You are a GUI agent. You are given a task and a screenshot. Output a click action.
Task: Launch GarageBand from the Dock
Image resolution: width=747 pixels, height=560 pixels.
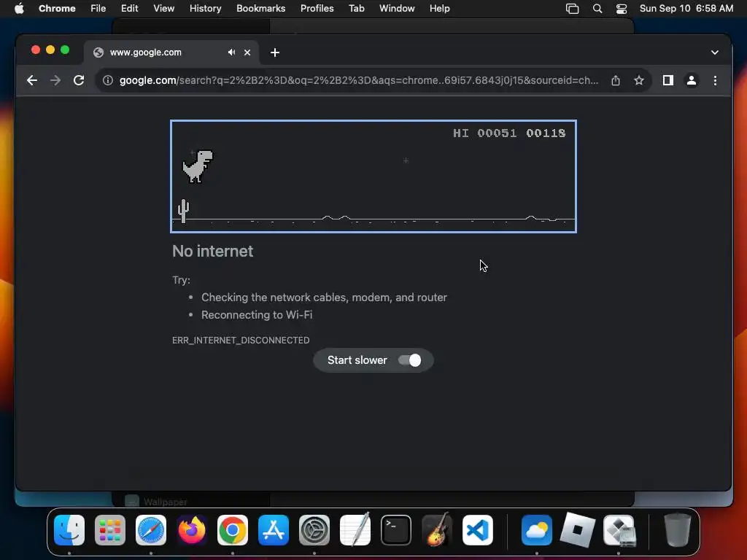coord(437,530)
